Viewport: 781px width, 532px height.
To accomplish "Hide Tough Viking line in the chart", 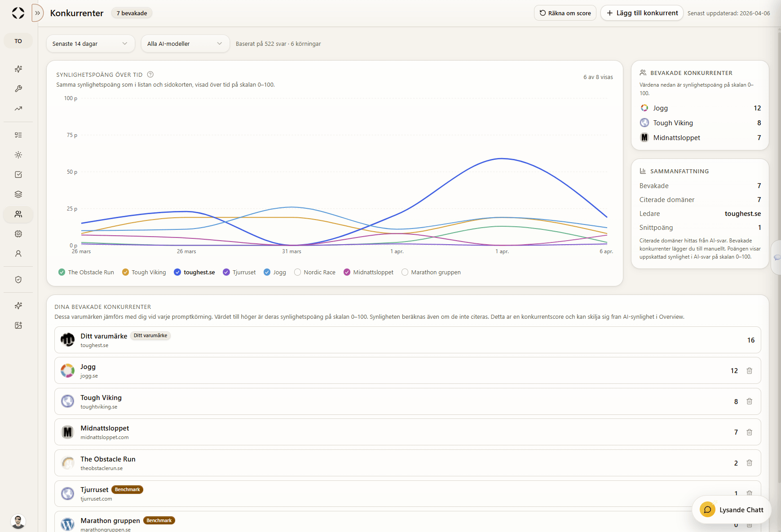I will [125, 272].
